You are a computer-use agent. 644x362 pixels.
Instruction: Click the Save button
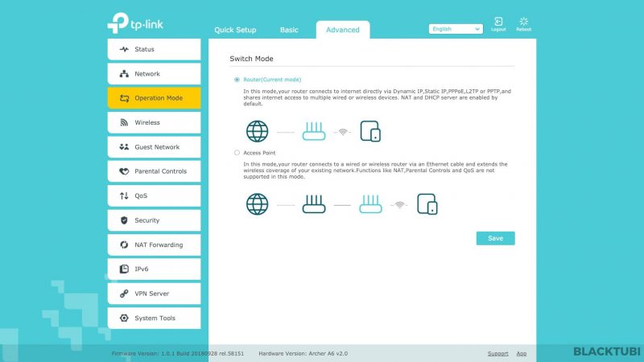coord(495,238)
